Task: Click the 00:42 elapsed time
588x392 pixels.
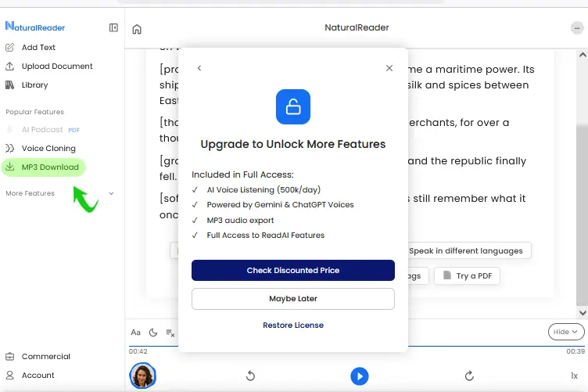Action: pos(138,351)
